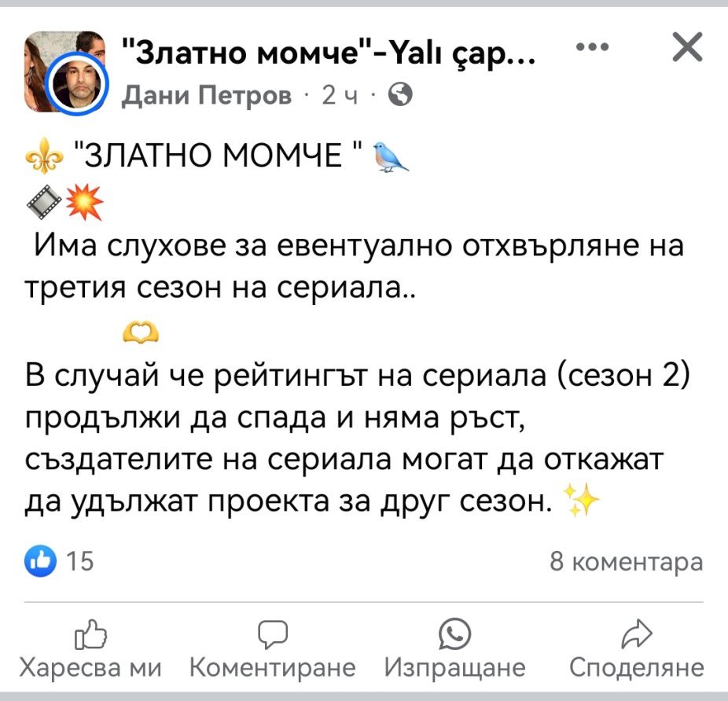Screen dimensions: 728x701
Task: Click the WhatsApp send icon
Action: [x=454, y=633]
